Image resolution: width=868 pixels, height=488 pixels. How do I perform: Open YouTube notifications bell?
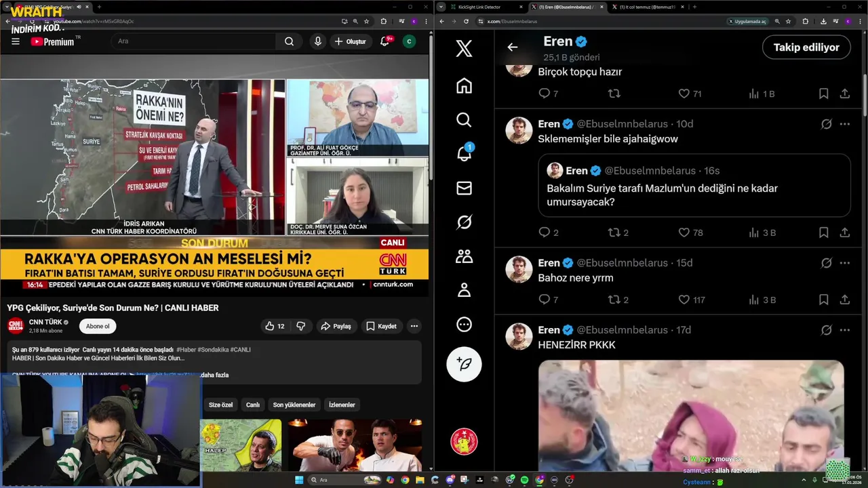pyautogui.click(x=384, y=41)
